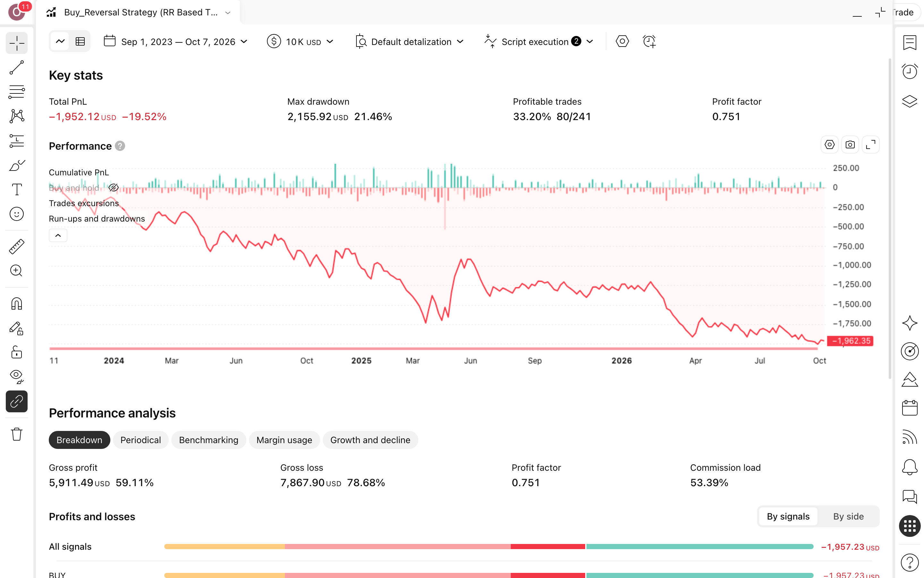This screenshot has width=924, height=578.
Task: Open the emoji icons tool
Action: pos(17,214)
